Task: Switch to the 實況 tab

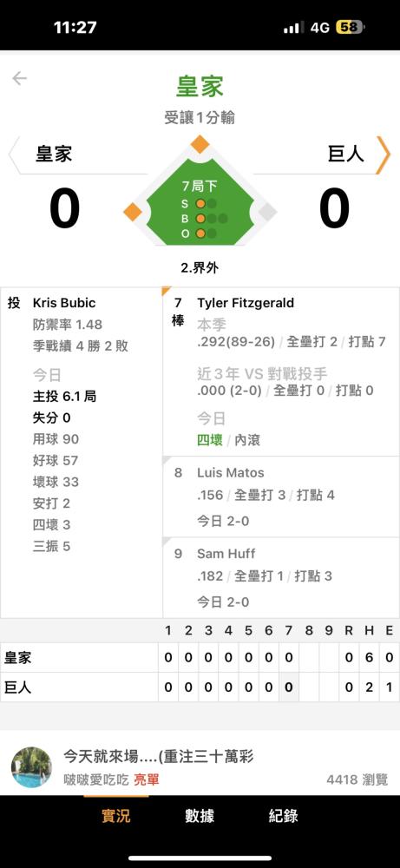Action: pos(115,815)
